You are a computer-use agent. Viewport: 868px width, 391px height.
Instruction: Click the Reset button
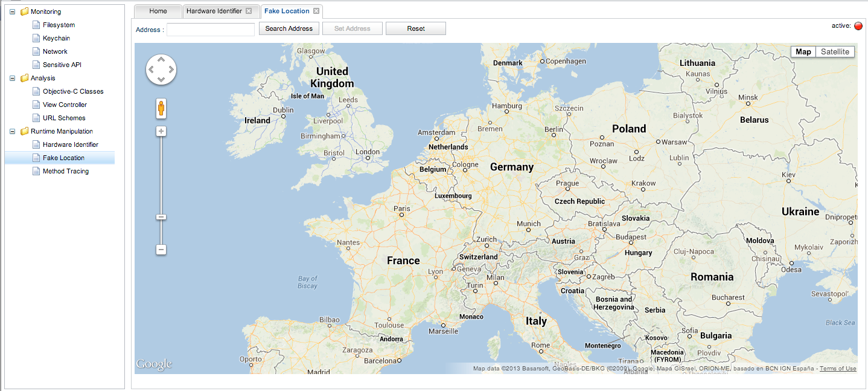[416, 28]
